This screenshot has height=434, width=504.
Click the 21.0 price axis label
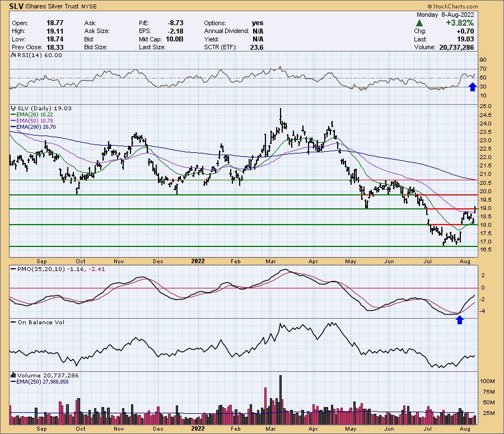coord(486,174)
